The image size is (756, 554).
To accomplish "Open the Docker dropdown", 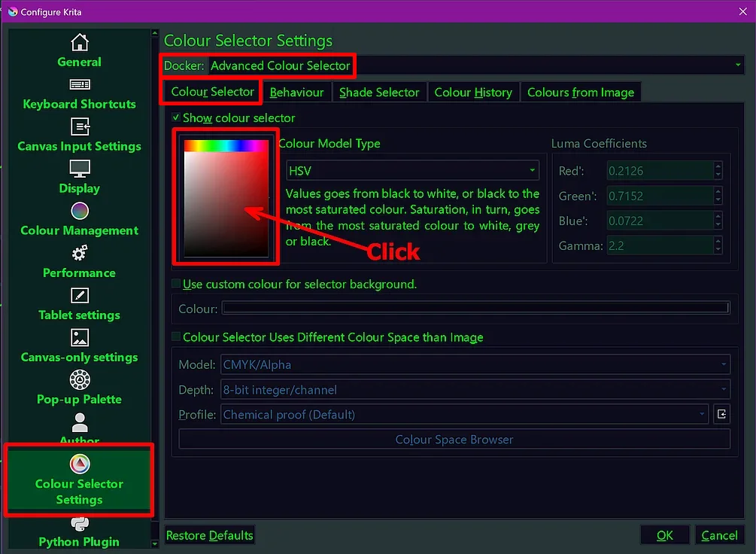I will (475, 65).
